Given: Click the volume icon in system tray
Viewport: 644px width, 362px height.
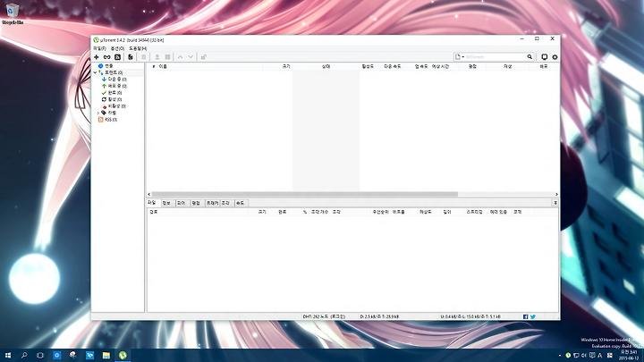Looking at the screenshot, I should [x=583, y=356].
